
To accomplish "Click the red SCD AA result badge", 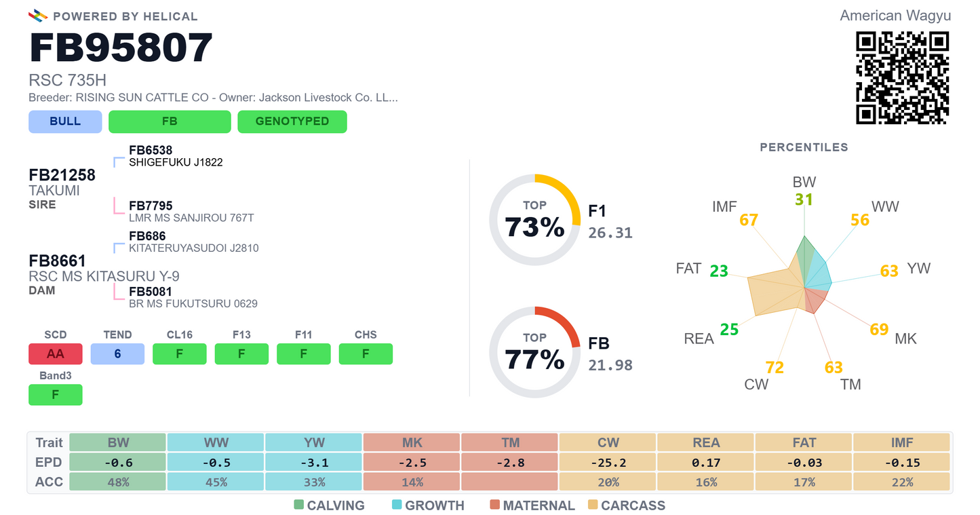I will pyautogui.click(x=56, y=354).
